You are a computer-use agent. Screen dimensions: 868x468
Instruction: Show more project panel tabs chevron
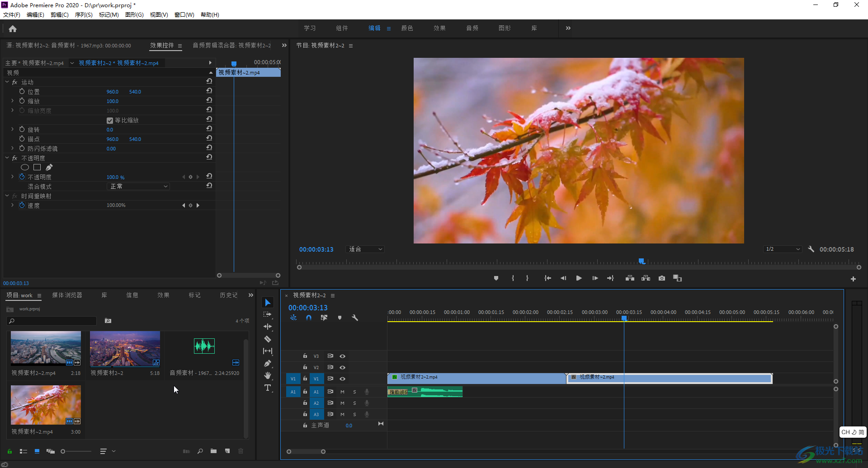pos(251,295)
